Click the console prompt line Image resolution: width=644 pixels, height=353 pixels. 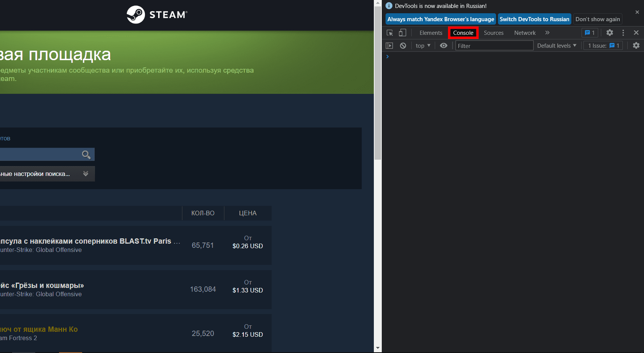(513, 57)
